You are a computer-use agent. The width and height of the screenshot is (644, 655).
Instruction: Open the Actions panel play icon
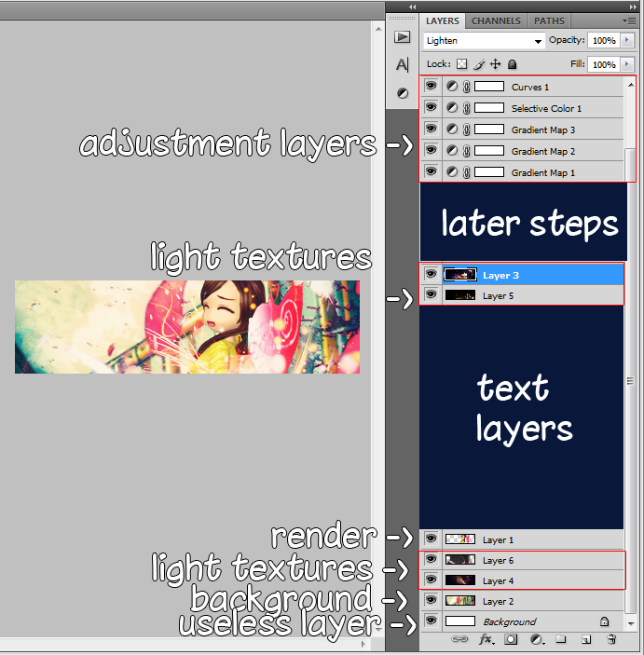pos(402,37)
